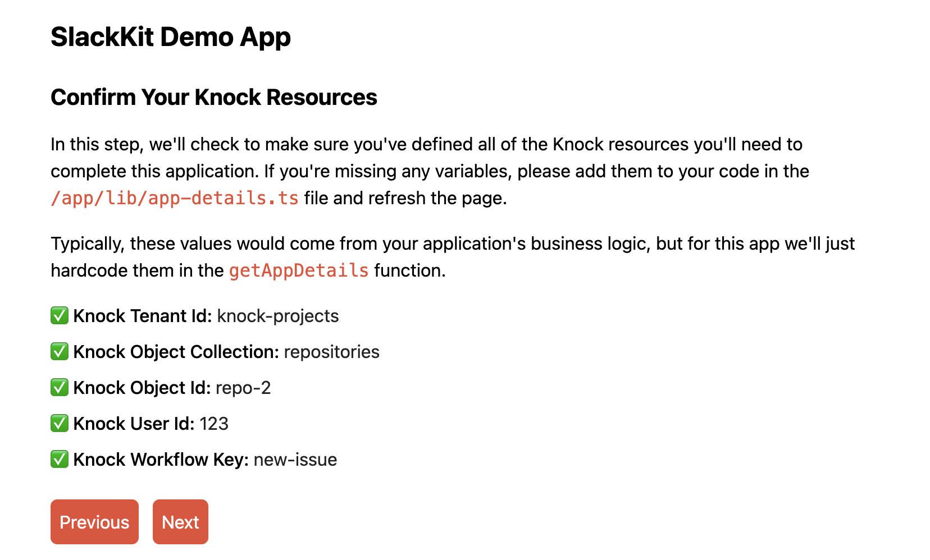Expand the Confirm Your Knock Resources section
The height and width of the screenshot is (560, 930).
[214, 97]
